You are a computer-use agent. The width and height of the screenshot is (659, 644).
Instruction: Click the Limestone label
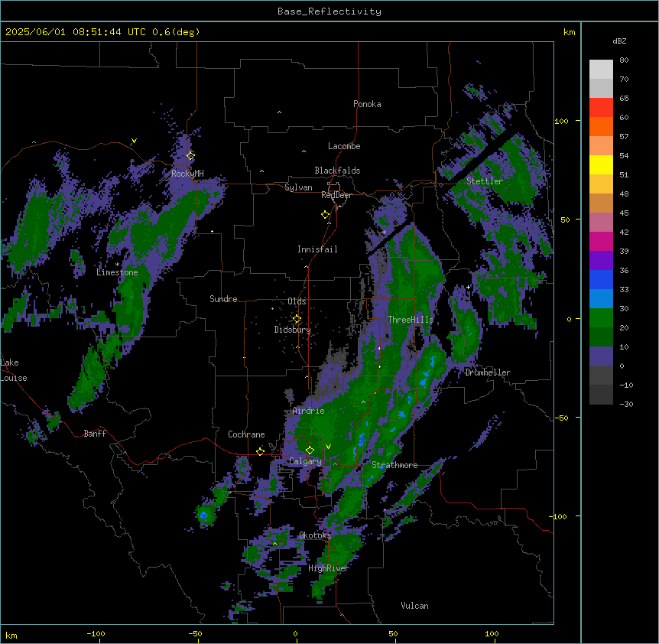coord(117,272)
